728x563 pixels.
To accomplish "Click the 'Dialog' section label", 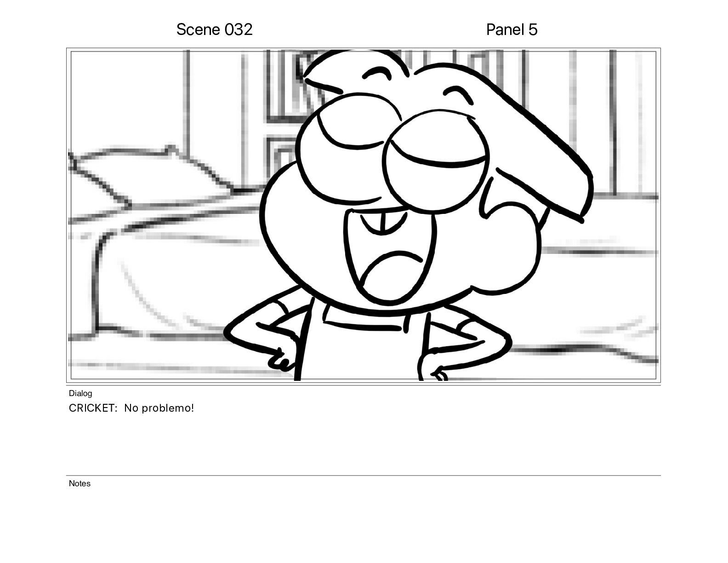I will (80, 393).
